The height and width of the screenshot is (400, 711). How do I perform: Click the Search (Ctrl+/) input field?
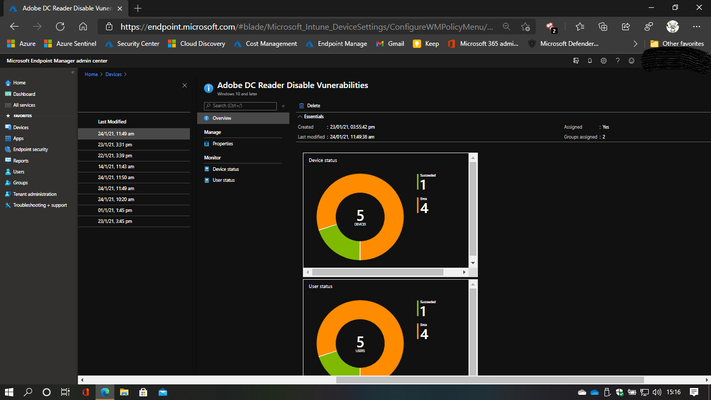click(240, 106)
